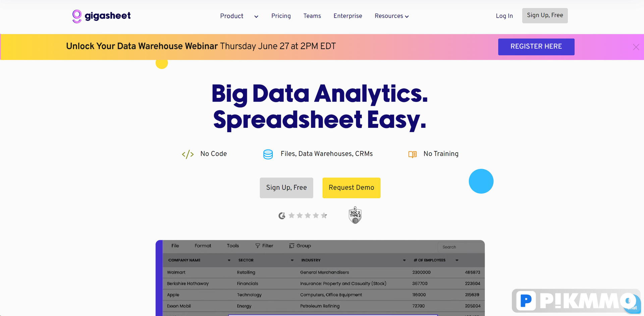Click the 72700 employees cell

point(418,306)
